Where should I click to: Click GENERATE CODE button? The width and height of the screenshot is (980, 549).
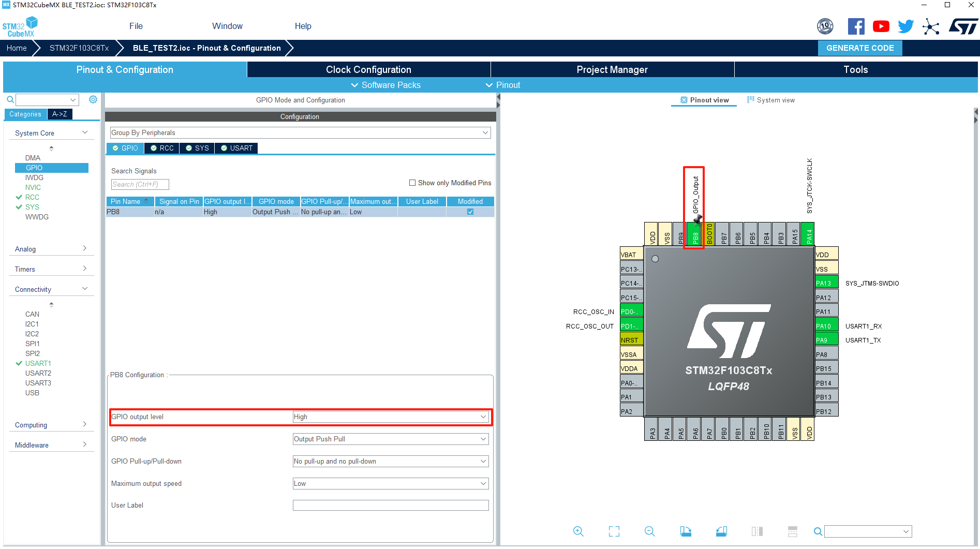[860, 48]
